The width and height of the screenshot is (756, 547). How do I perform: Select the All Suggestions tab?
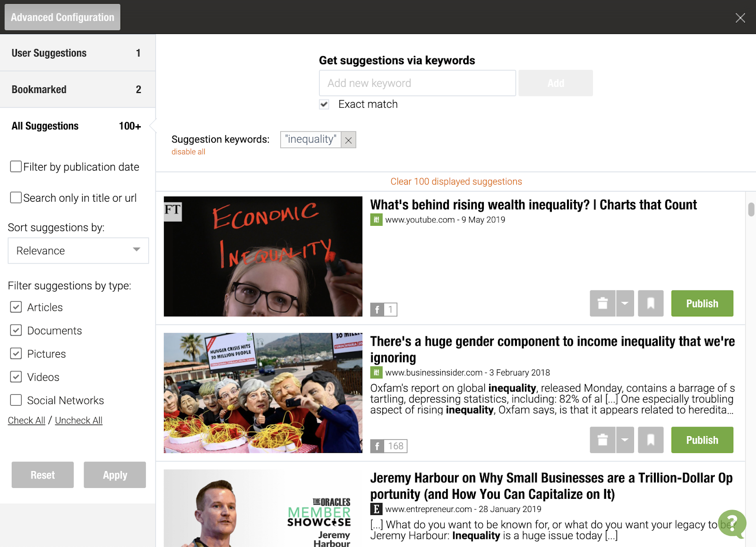[77, 126]
